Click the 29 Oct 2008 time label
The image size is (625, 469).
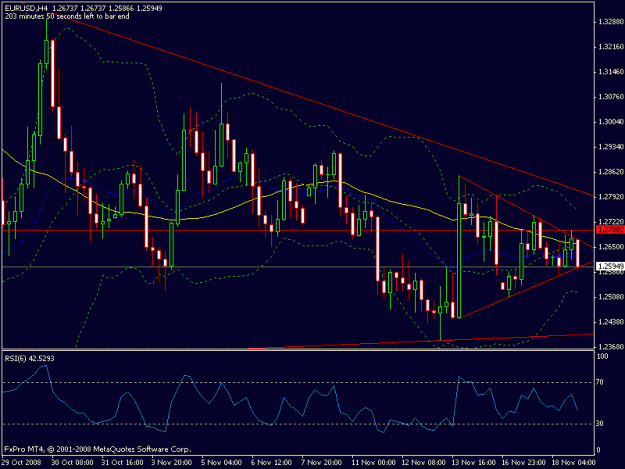[x=22, y=463]
